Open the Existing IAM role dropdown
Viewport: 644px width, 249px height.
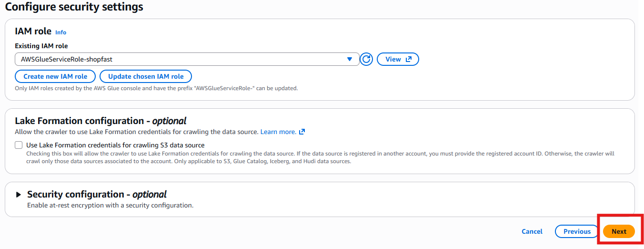click(x=187, y=59)
